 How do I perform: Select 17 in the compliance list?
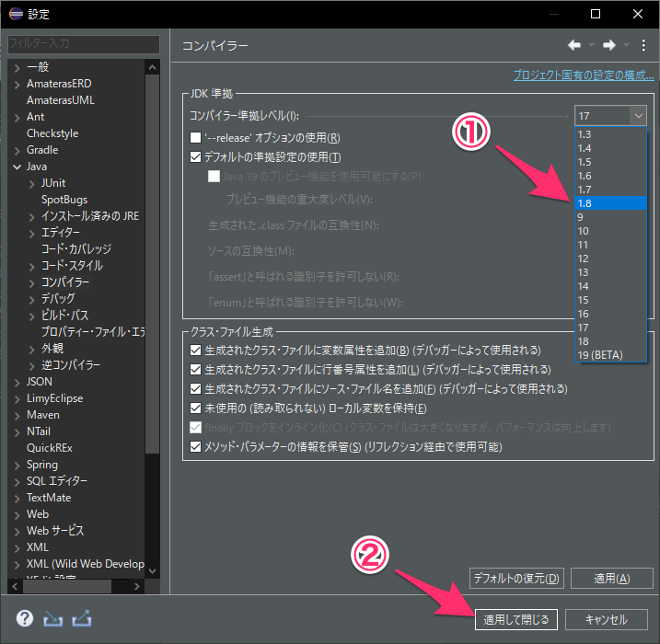610,328
